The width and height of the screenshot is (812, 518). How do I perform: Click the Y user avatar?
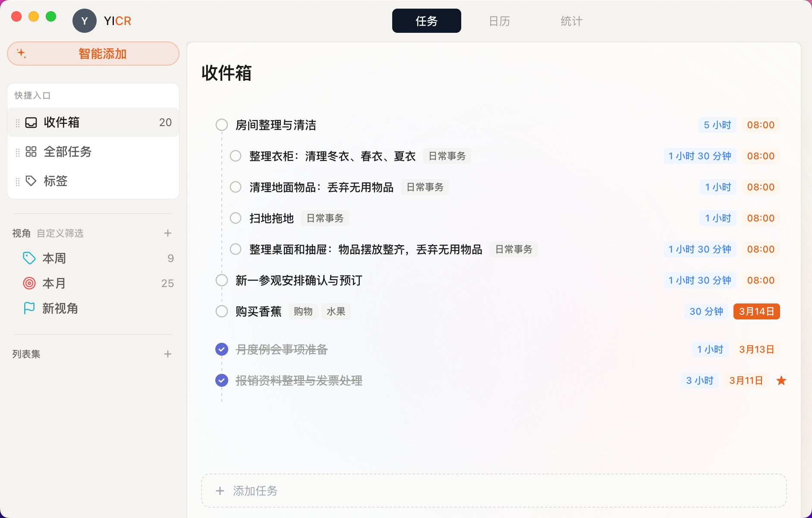[85, 21]
